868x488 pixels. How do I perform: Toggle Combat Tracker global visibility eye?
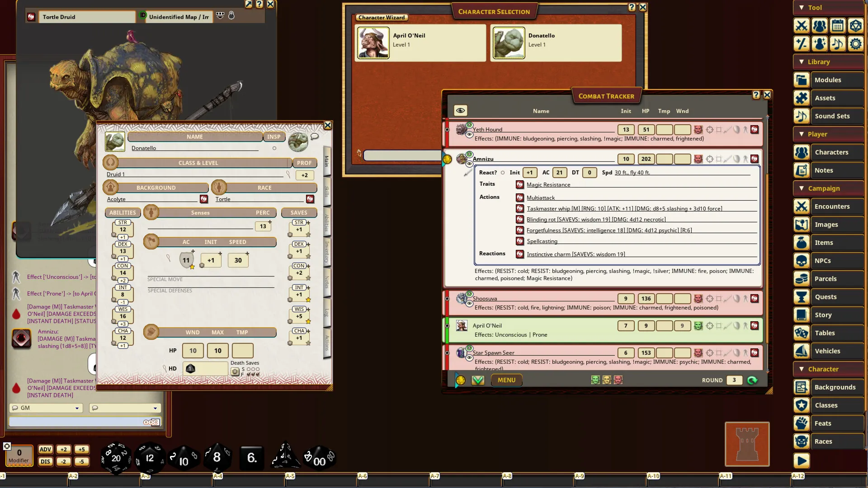[x=460, y=111]
